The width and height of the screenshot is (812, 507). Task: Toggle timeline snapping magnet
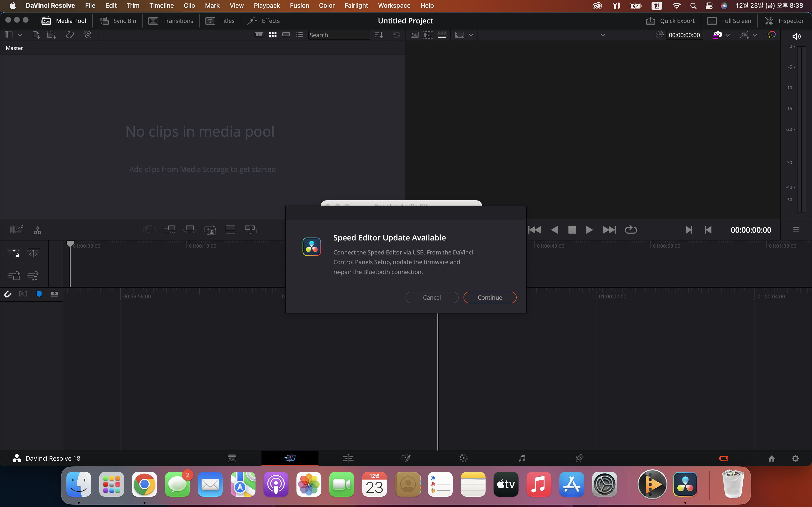[7, 294]
